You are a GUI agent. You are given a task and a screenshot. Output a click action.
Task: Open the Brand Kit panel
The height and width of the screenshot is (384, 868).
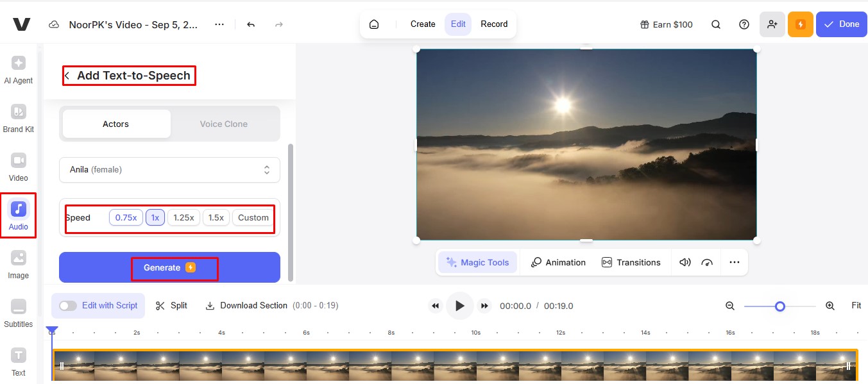click(18, 118)
